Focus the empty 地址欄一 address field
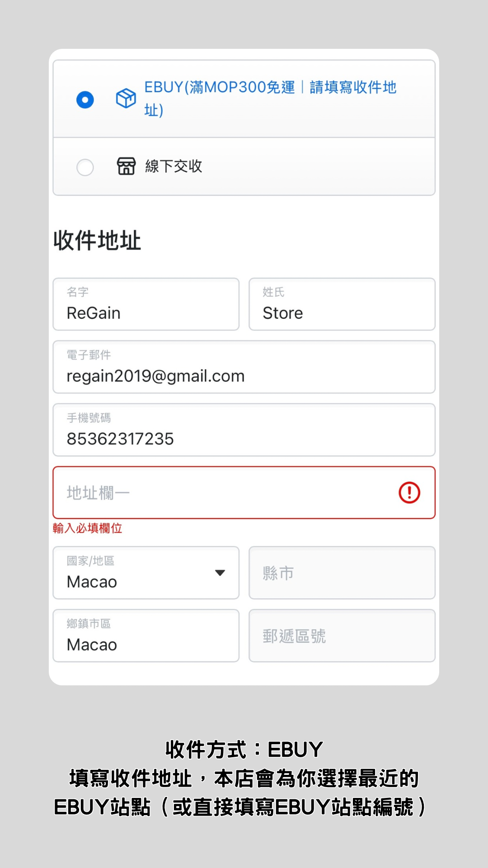488x868 pixels. (x=244, y=492)
